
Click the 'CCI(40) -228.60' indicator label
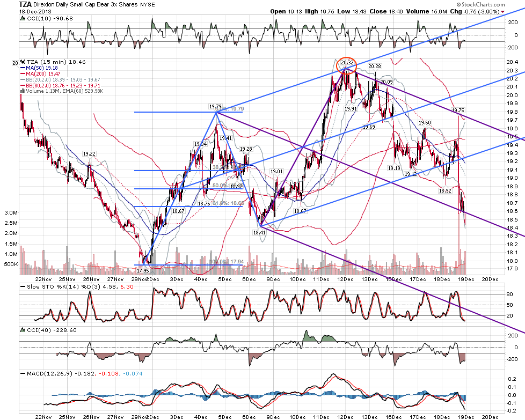tap(52, 330)
